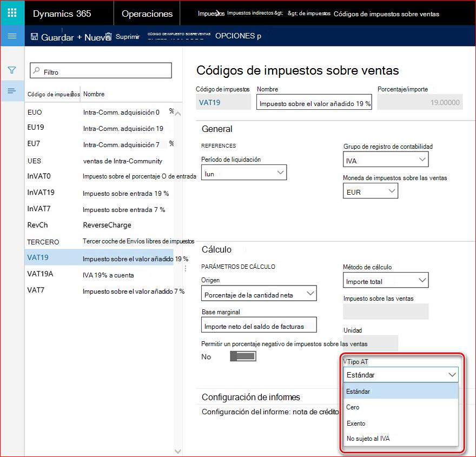Click the funnel filter icon
476x457 pixels.
coord(12,70)
